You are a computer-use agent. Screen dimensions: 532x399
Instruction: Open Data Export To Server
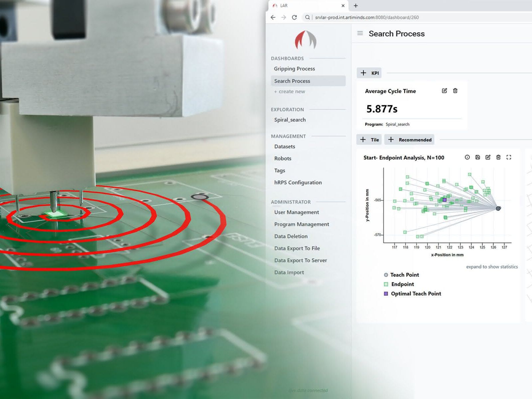click(301, 260)
